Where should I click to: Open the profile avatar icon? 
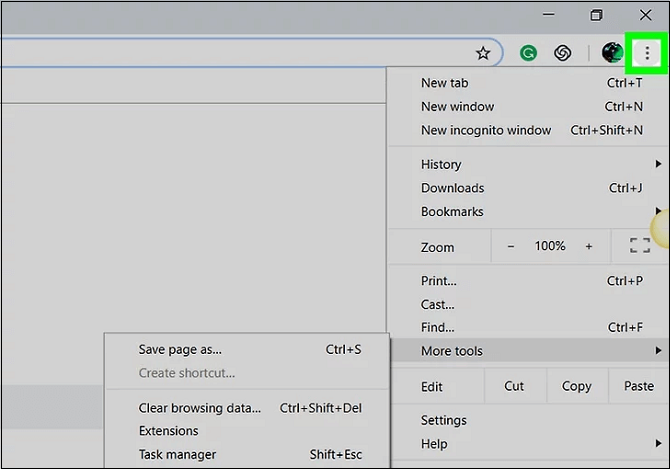(612, 53)
